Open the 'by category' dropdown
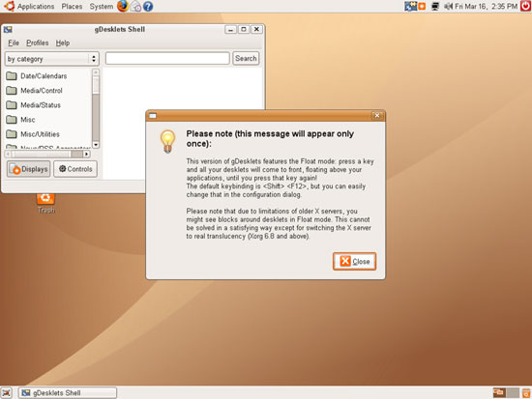The height and width of the screenshot is (399, 532). pyautogui.click(x=52, y=59)
